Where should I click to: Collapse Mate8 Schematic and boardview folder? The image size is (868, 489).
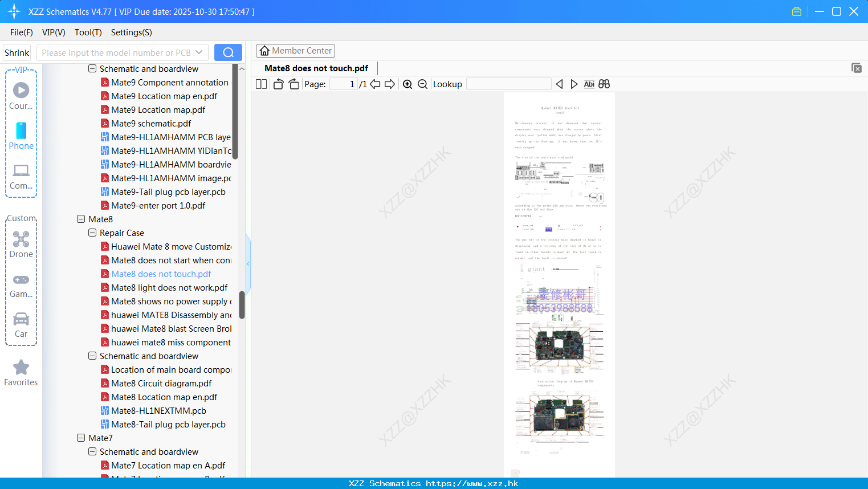tap(92, 356)
